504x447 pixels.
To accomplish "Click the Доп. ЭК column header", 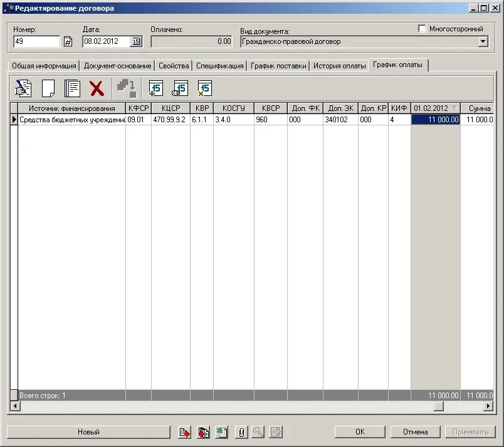I will pos(341,108).
